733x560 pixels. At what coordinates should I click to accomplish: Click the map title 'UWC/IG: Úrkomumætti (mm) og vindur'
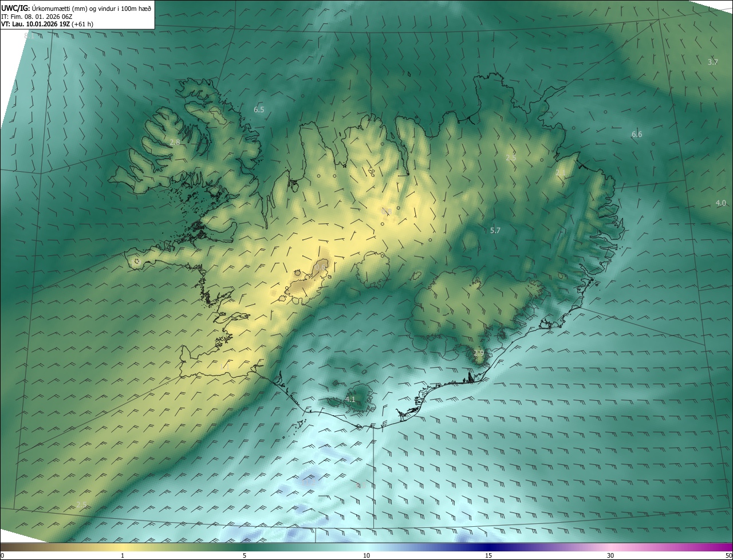coord(76,8)
